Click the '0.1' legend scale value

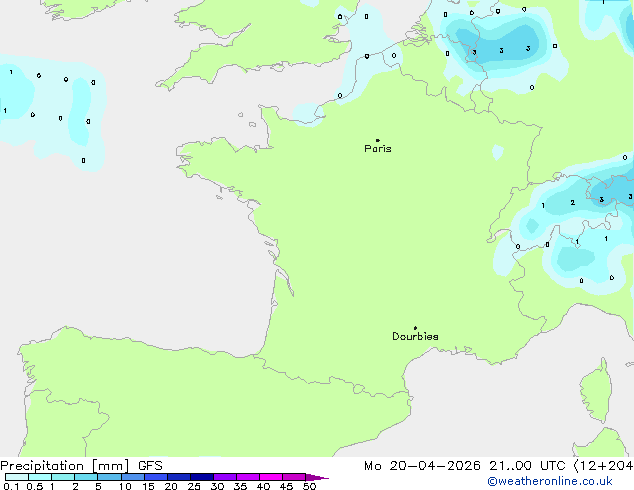11,486
